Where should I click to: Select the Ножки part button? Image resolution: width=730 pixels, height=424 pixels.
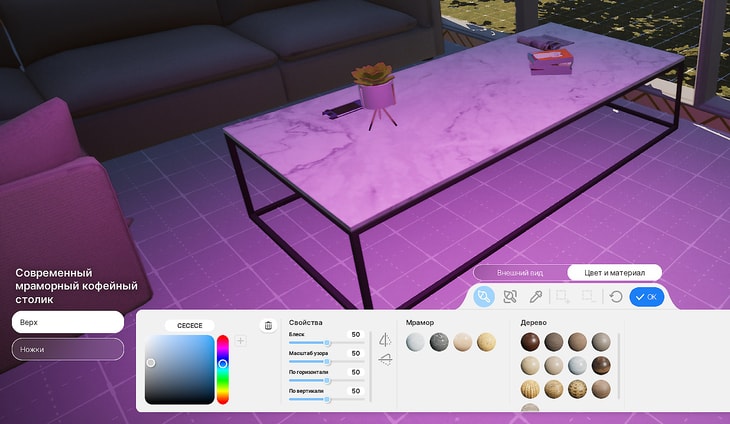click(68, 349)
